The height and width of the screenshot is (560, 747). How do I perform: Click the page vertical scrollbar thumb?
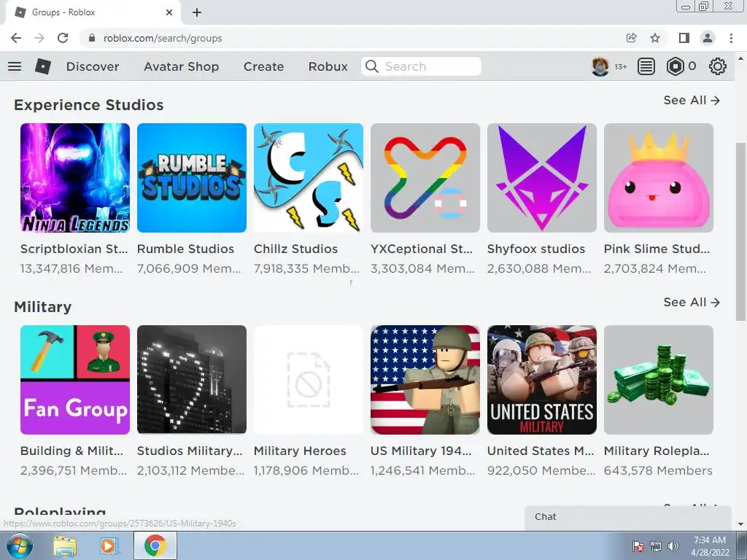tap(740, 232)
